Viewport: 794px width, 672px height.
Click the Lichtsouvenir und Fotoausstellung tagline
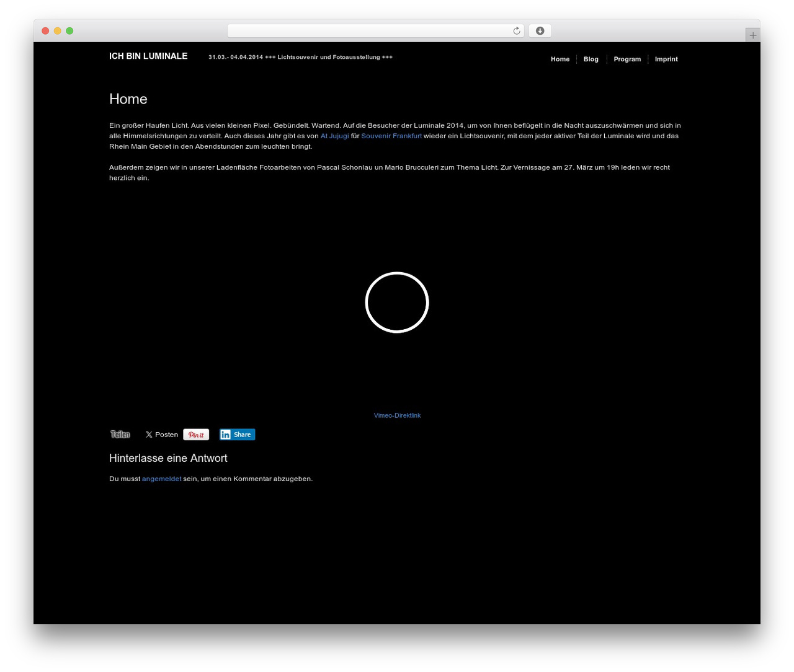coord(300,57)
